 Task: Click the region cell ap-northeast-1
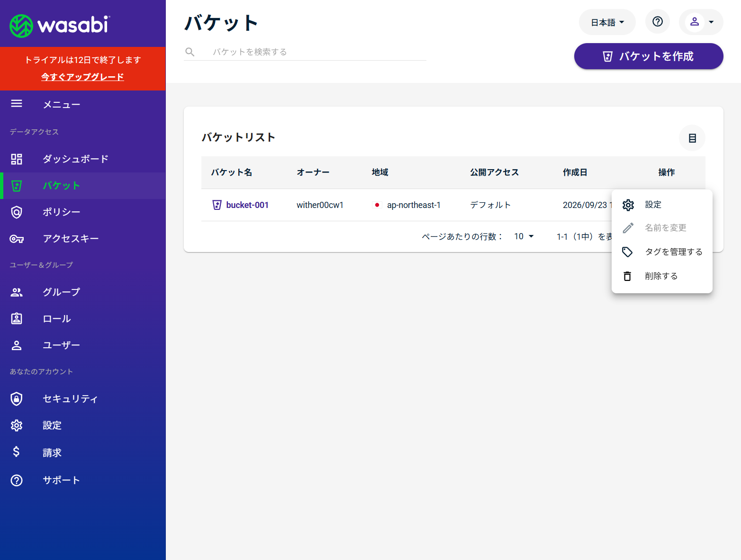[x=414, y=205]
